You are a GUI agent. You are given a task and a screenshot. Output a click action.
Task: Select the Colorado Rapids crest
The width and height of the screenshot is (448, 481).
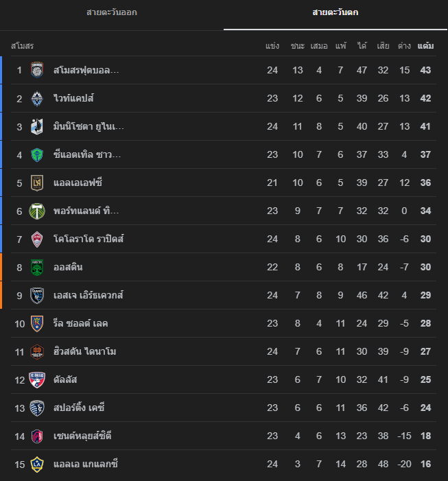37,239
